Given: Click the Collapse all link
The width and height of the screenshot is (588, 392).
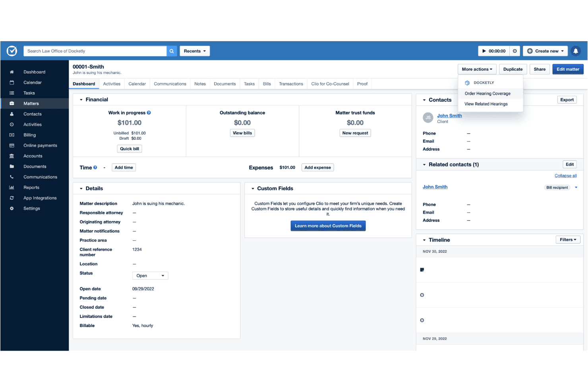Looking at the screenshot, I should pos(565,176).
